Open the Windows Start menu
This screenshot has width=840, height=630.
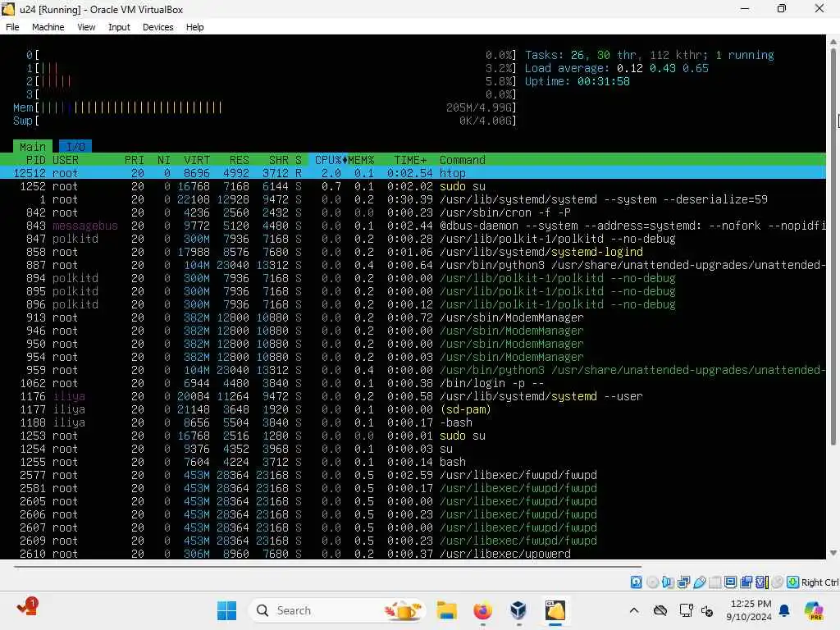[226, 610]
